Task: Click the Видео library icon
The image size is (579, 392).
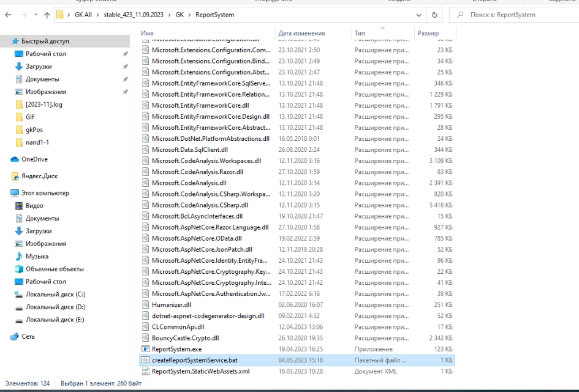Action: coord(19,206)
